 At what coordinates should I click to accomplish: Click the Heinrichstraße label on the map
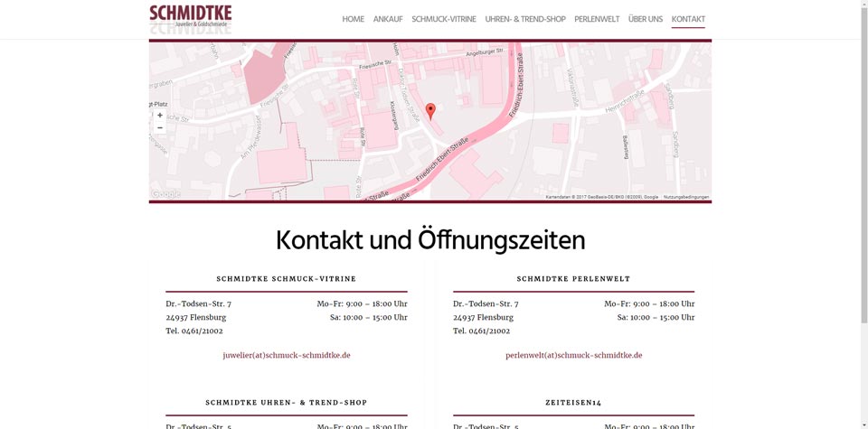pos(623,103)
